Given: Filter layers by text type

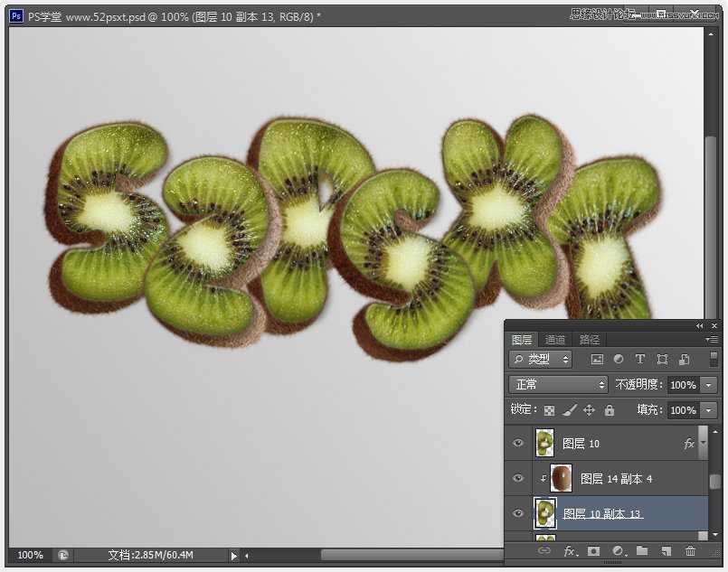Looking at the screenshot, I should coord(639,359).
